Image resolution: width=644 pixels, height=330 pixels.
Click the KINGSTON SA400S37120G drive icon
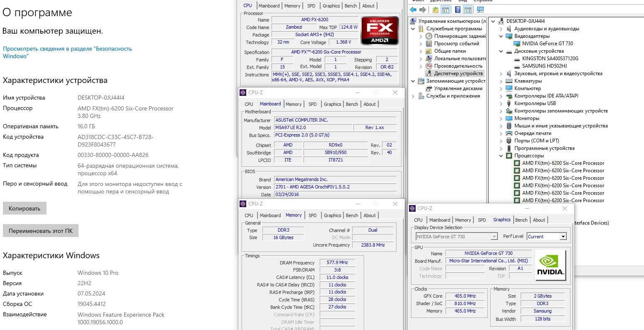coord(517,59)
